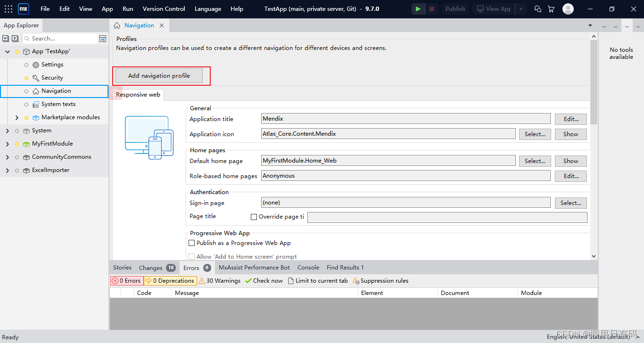Click expand all icon in App Explorer
Image resolution: width=644 pixels, height=343 pixels.
(6, 39)
